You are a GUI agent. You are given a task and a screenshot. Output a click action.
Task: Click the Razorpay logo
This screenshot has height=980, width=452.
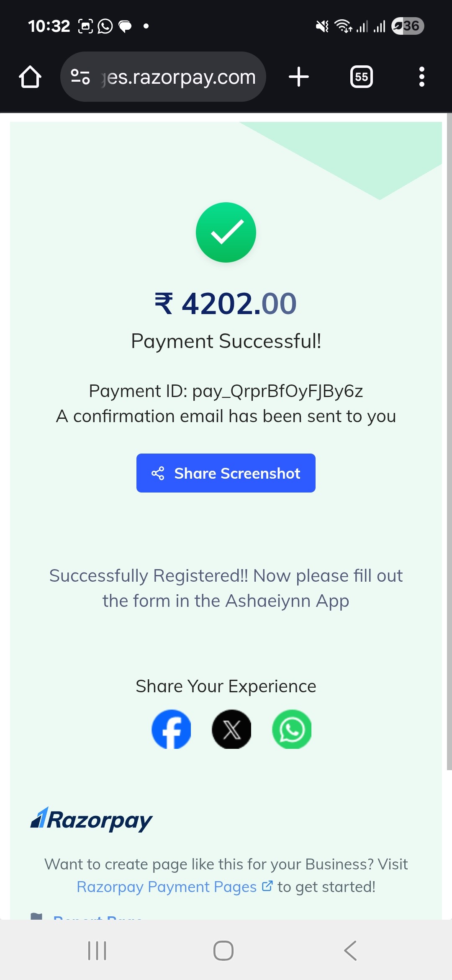(x=91, y=820)
